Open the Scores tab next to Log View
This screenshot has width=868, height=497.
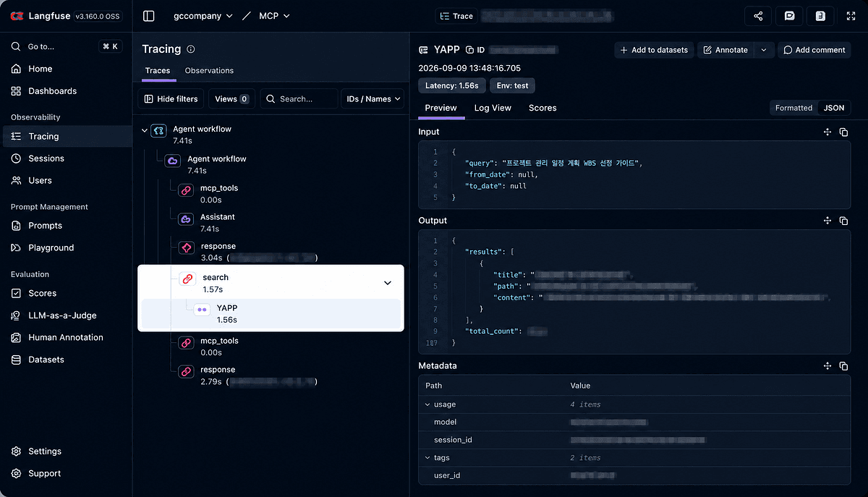coord(542,108)
